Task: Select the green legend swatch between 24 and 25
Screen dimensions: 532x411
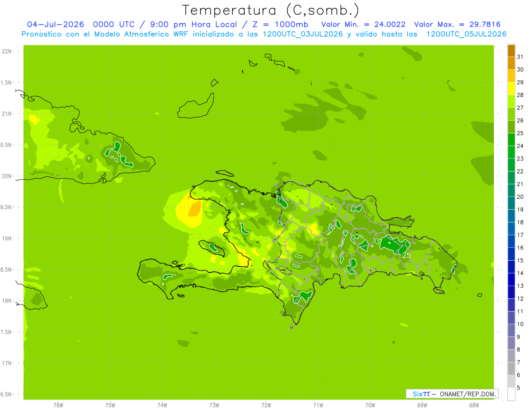Action: [511, 139]
